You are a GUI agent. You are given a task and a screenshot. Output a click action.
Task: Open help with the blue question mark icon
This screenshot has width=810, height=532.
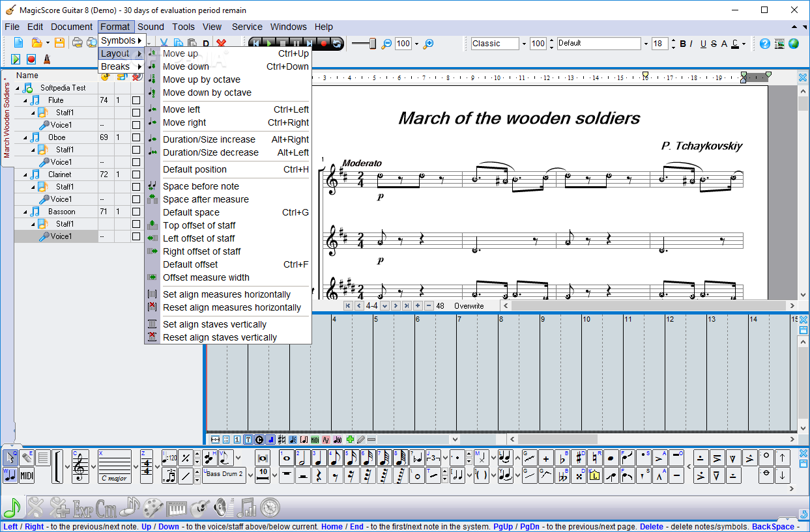coord(764,44)
